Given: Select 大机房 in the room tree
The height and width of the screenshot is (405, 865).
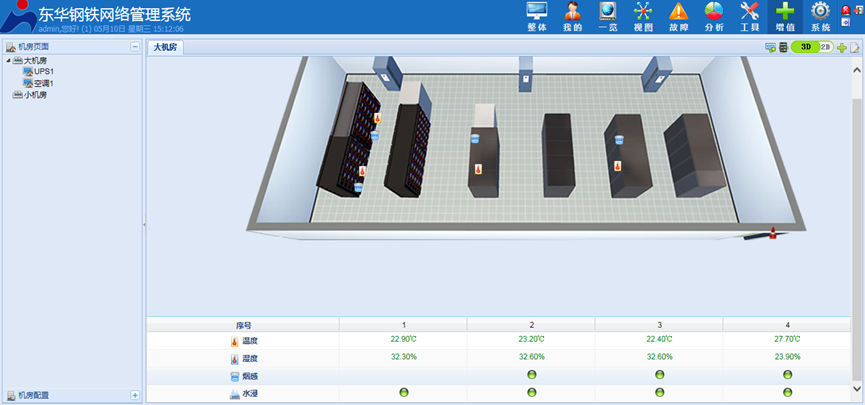Looking at the screenshot, I should (35, 60).
